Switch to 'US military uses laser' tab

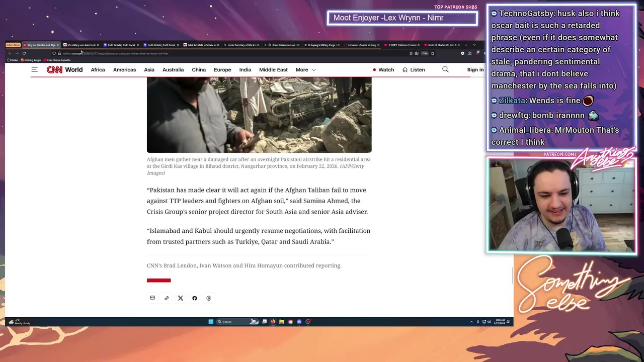(81, 45)
